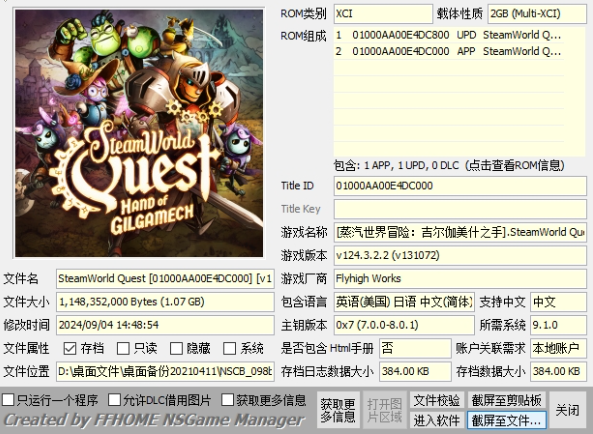Click the 包含语言 languages field
The width and height of the screenshot is (593, 434).
click(x=404, y=302)
